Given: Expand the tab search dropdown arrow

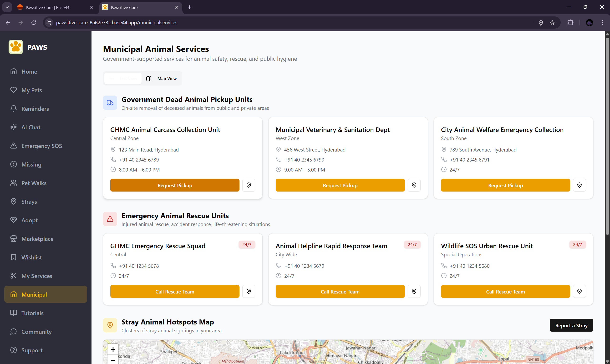Looking at the screenshot, I should point(7,7).
